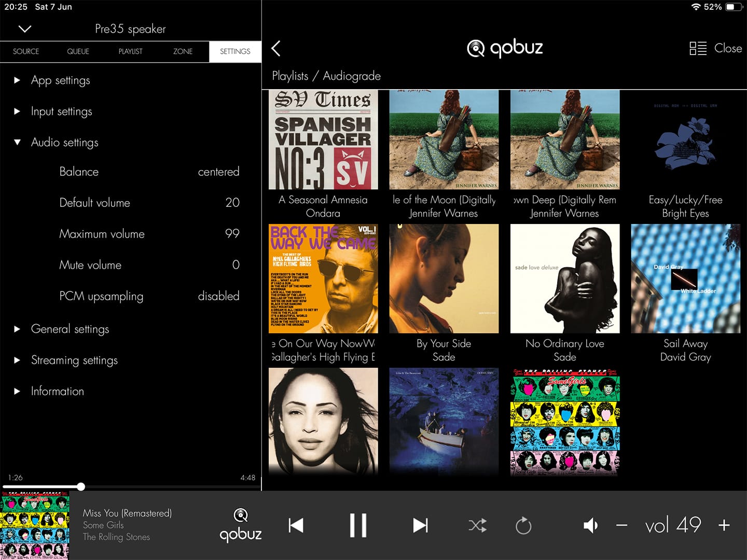Pause the current track
Screen dimensions: 747x560
click(x=358, y=525)
